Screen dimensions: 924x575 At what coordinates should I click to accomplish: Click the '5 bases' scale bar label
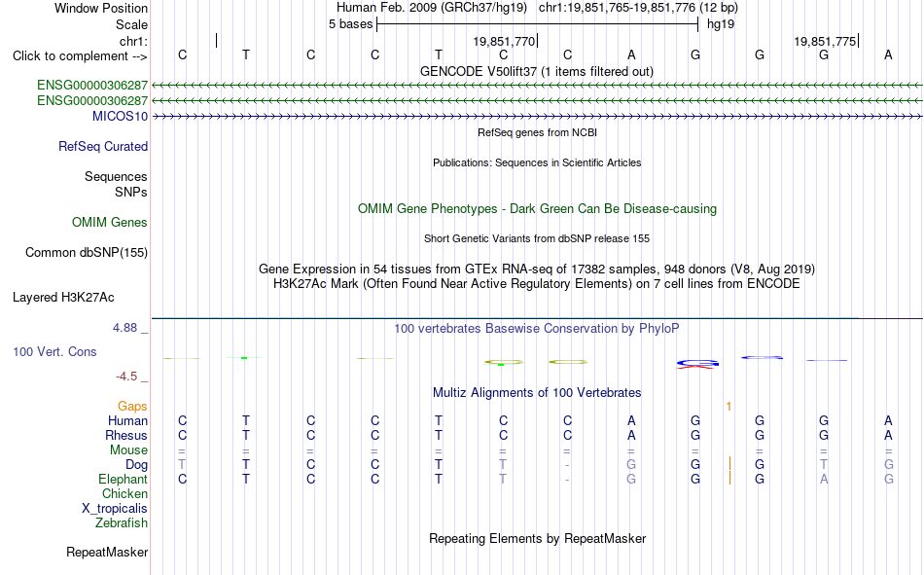point(350,24)
